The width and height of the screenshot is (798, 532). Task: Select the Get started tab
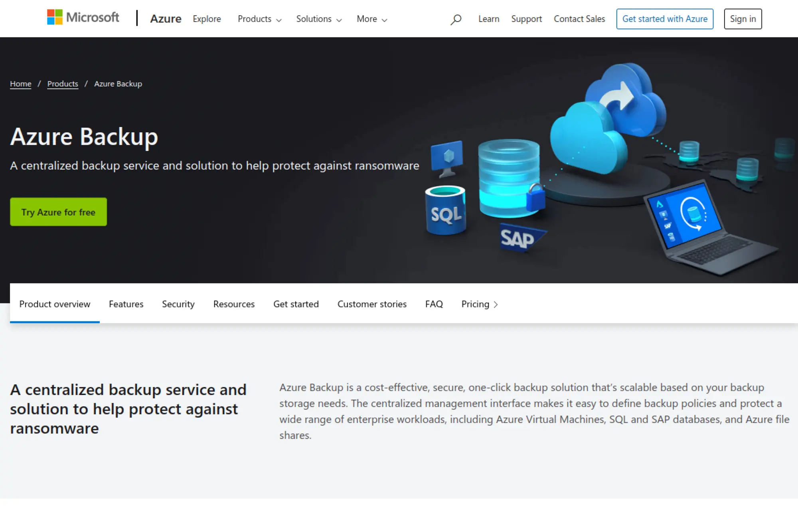(x=296, y=304)
